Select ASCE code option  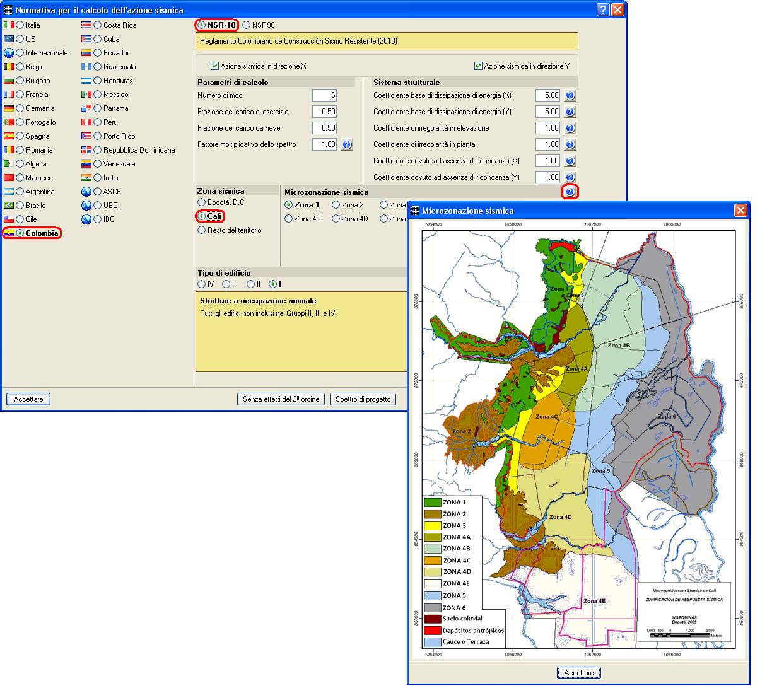coord(98,192)
